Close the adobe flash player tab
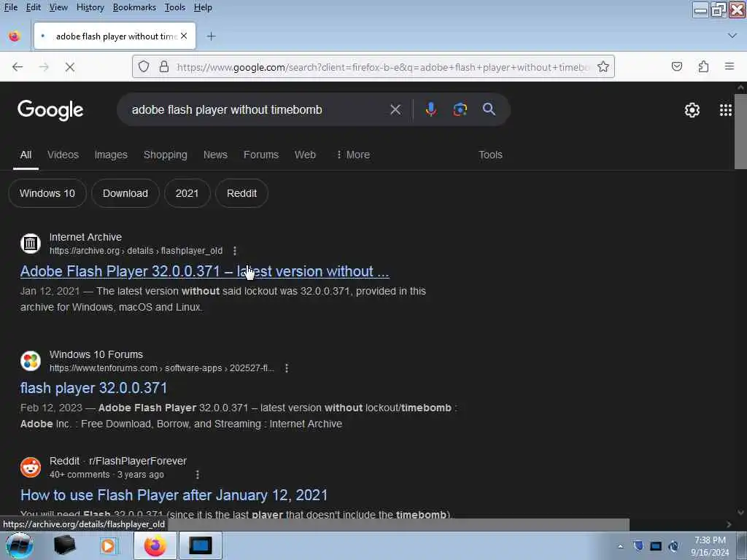Screen dimensions: 747x560 (x=184, y=36)
